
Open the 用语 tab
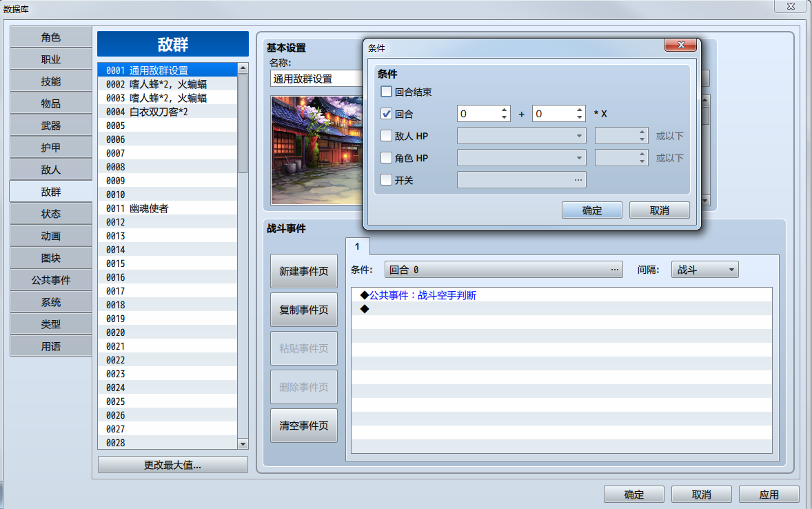[x=51, y=346]
